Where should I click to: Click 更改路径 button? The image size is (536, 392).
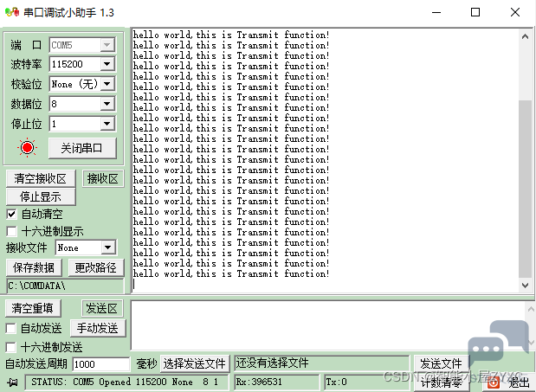coord(96,267)
